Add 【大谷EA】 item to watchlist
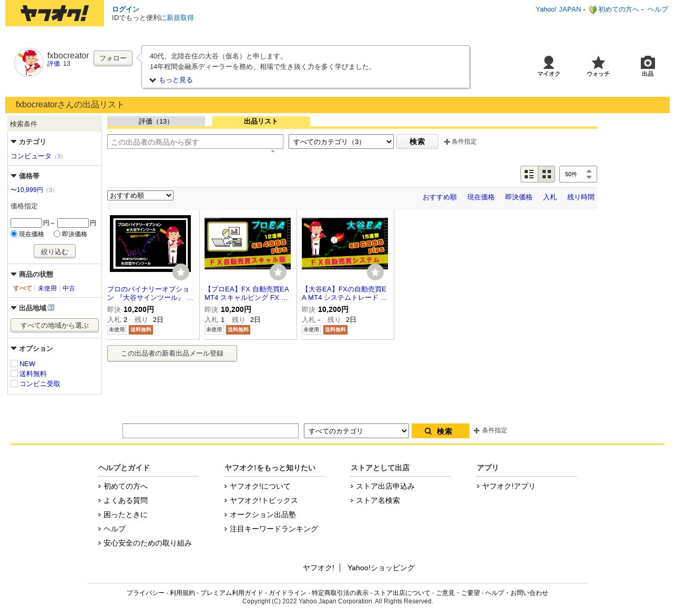Screen dimensions: 675x616 pyautogui.click(x=375, y=272)
